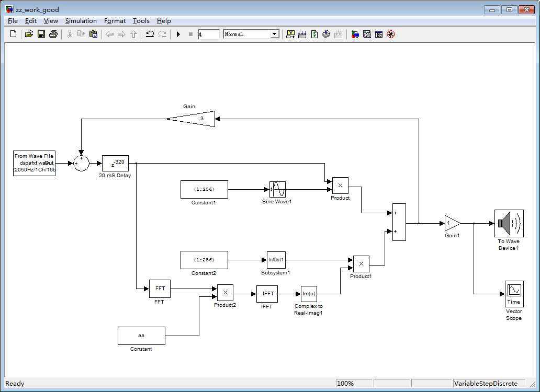Select the IFFT block

[x=267, y=294]
